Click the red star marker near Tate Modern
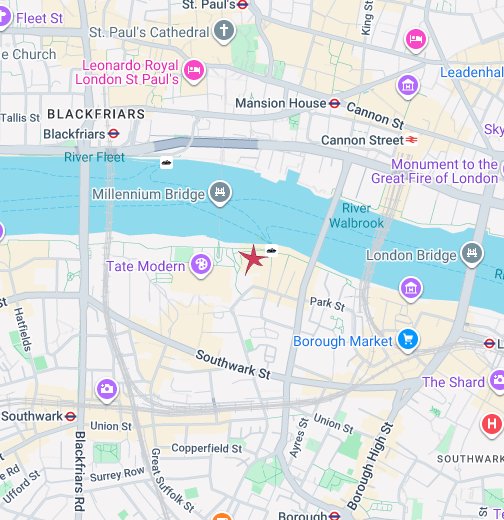Image resolution: width=504 pixels, height=520 pixels. [x=252, y=259]
